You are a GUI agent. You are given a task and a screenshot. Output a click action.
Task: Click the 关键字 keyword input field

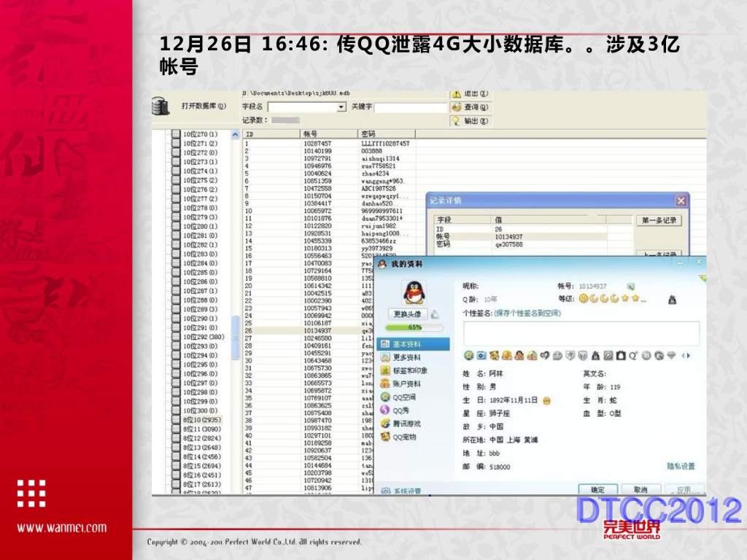pos(410,107)
